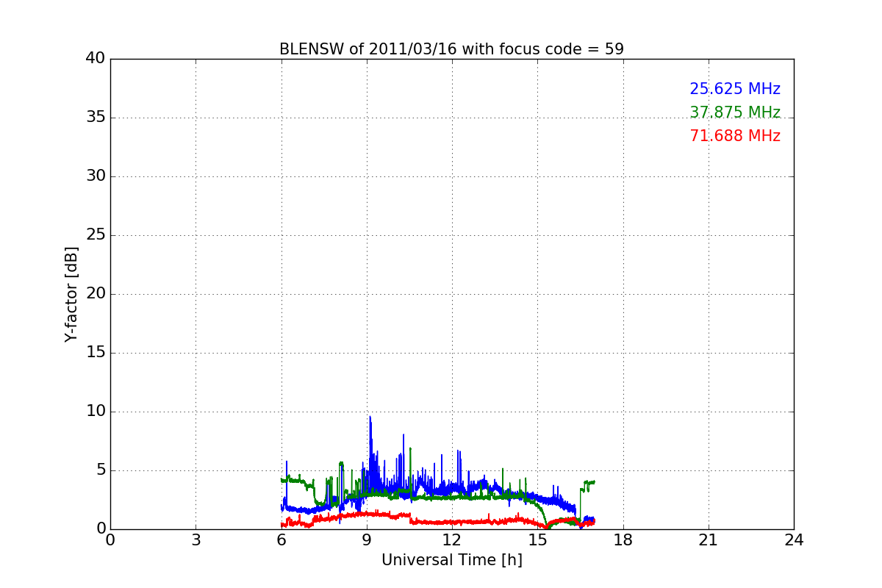Click the y-axis tick value 25
The width and height of the screenshot is (882, 588).
pos(96,235)
